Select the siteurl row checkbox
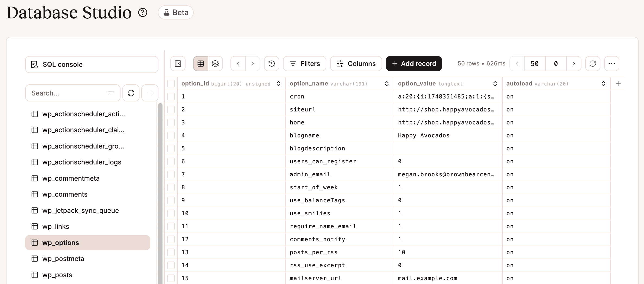The width and height of the screenshot is (644, 284). coord(171,110)
